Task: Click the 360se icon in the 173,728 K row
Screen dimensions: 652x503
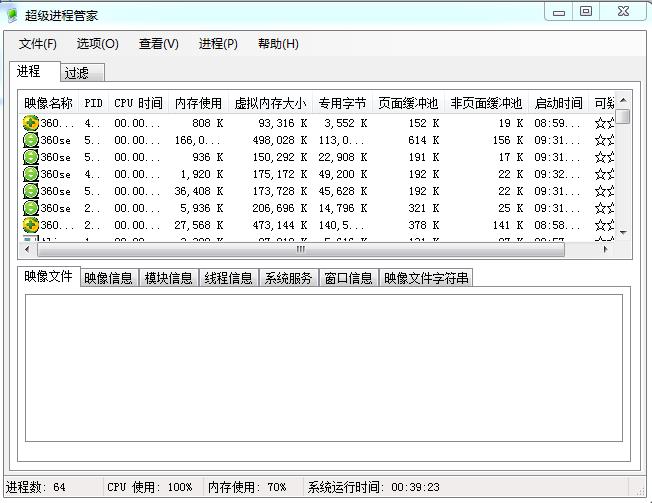Action: click(x=30, y=191)
